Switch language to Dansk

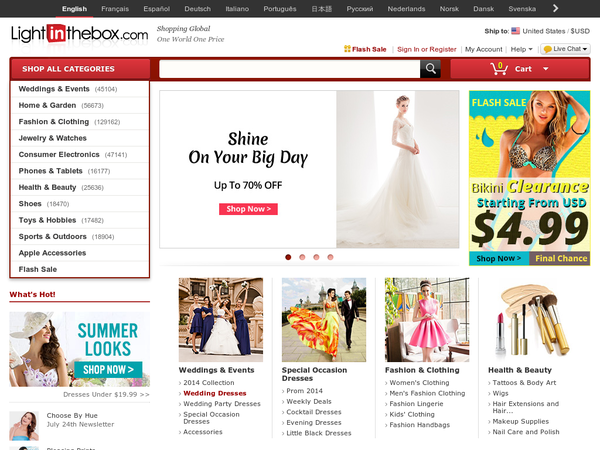coord(484,9)
